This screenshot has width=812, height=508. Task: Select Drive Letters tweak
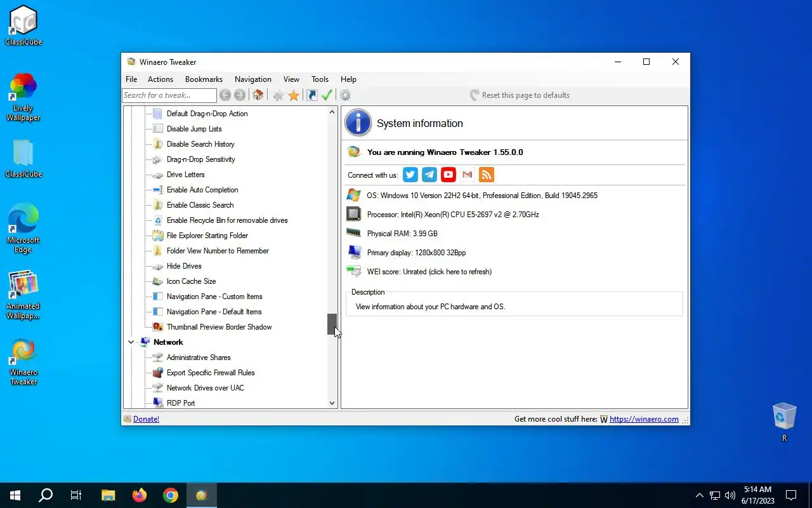pos(185,175)
